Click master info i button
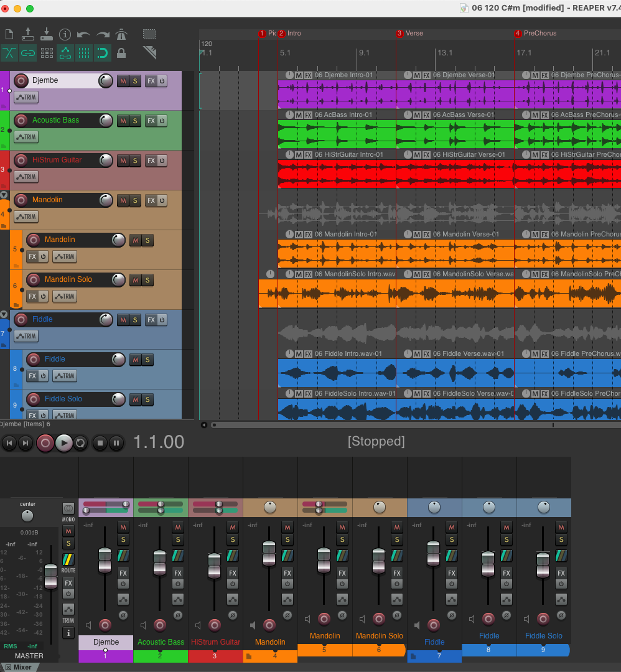The image size is (621, 672). coord(68,633)
